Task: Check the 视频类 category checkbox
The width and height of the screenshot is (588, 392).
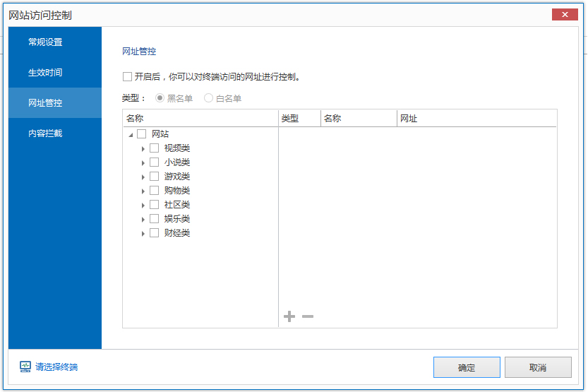Action: pos(154,148)
